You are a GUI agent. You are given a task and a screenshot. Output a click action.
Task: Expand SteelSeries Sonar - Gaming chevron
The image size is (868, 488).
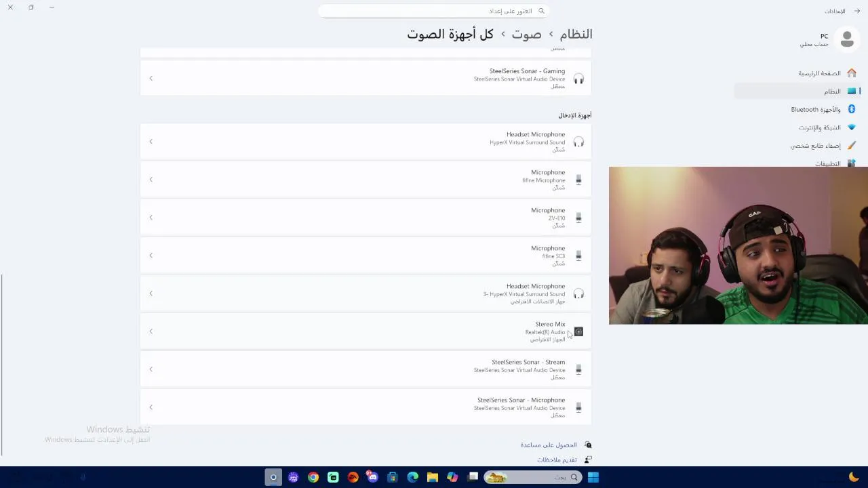click(x=151, y=79)
